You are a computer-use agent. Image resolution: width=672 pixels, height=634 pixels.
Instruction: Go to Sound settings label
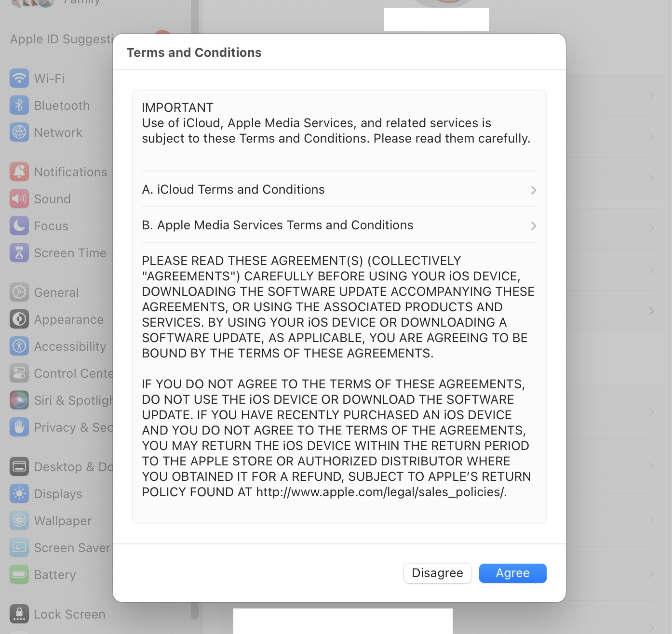(53, 199)
